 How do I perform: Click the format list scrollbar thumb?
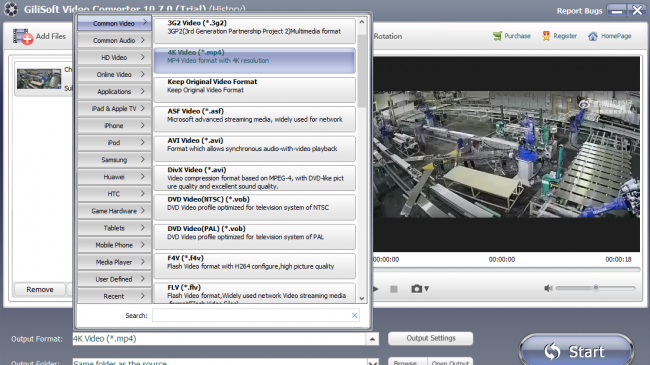tap(361, 71)
